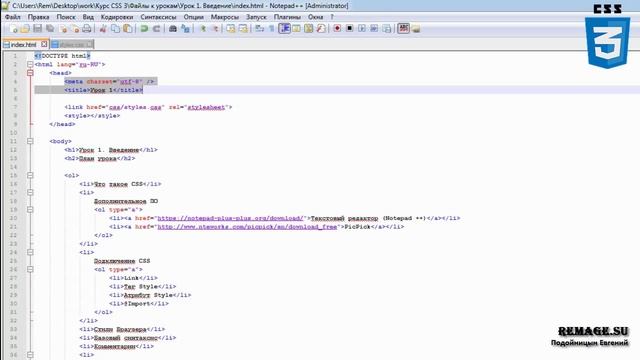Click the Paste clipboard icon
The width and height of the screenshot is (640, 360).
click(x=128, y=29)
